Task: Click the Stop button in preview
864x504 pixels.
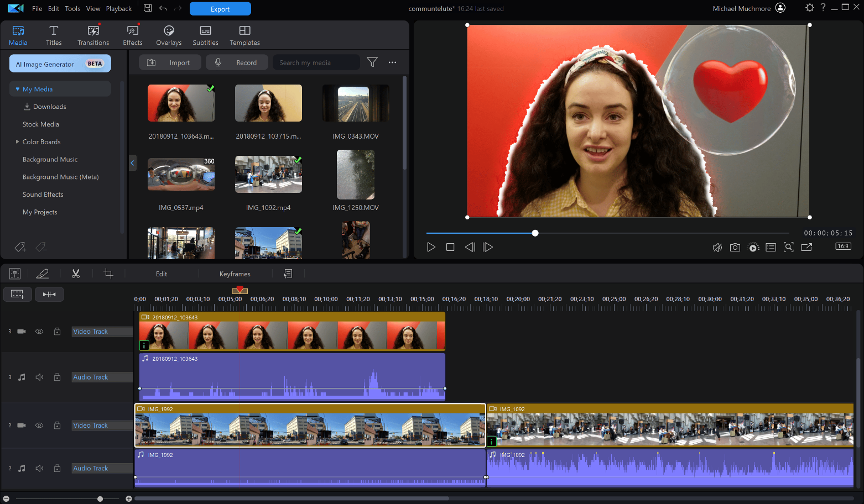Action: (450, 248)
